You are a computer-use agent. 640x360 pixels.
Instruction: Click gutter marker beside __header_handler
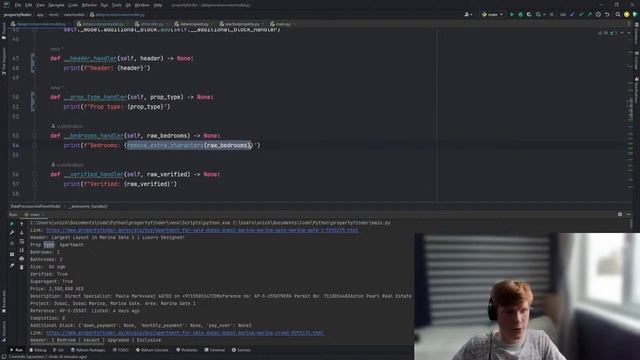pos(33,63)
